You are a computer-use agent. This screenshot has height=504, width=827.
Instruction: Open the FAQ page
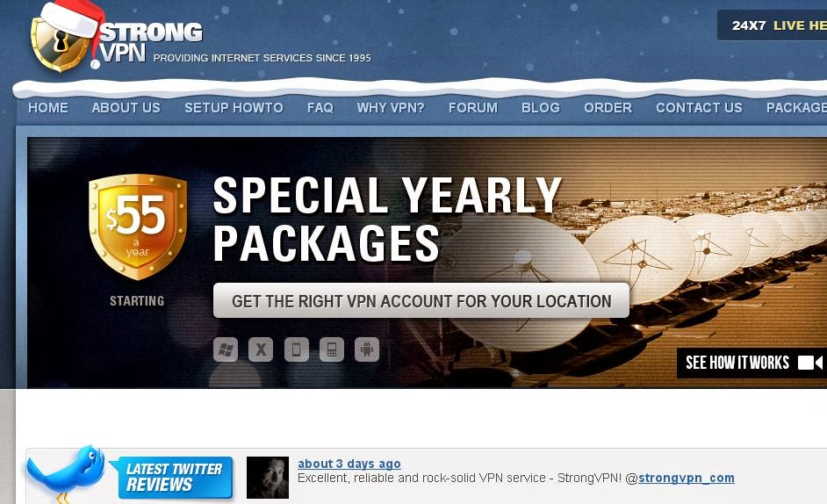click(x=320, y=108)
